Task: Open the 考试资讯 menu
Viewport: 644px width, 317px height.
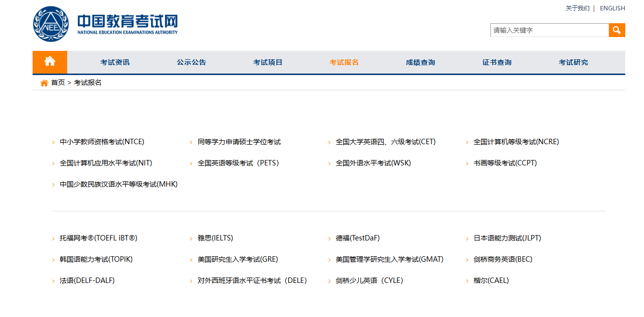Action: tap(115, 62)
